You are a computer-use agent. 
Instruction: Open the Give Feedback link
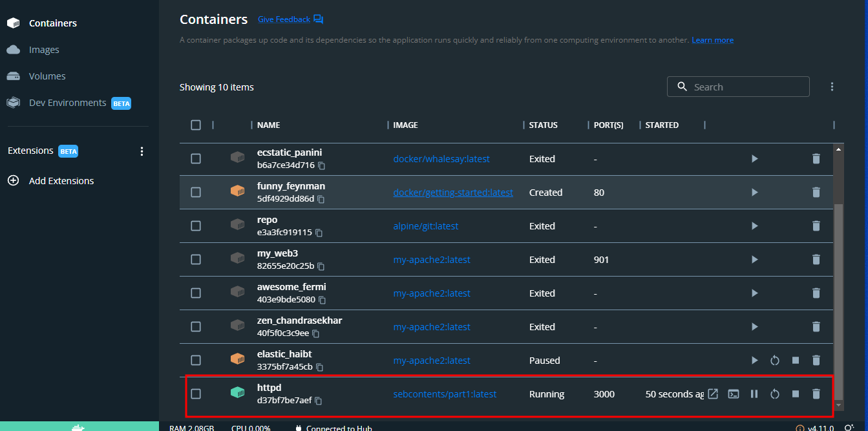pos(290,19)
